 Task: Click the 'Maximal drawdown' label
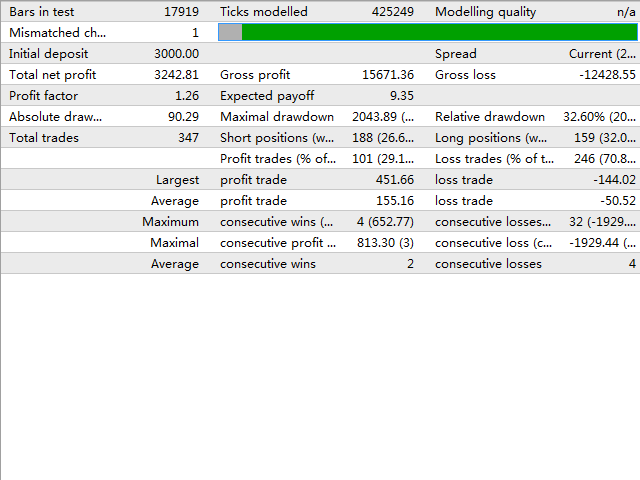(277, 117)
